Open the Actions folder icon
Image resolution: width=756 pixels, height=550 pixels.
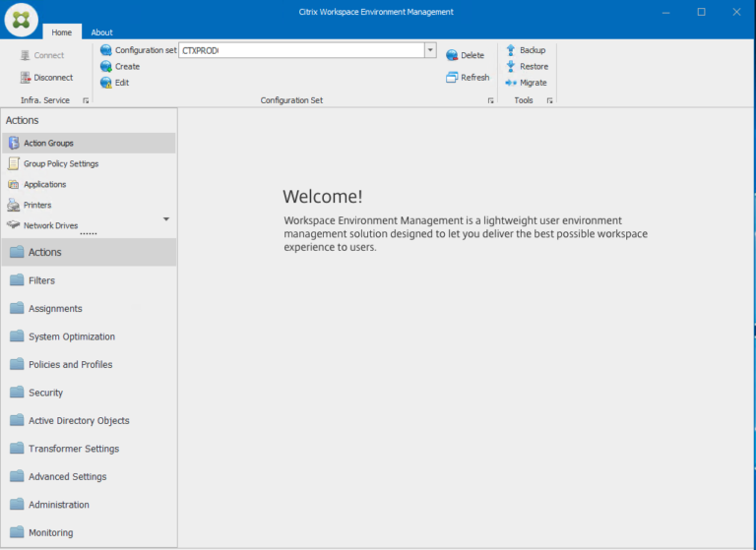pos(17,252)
